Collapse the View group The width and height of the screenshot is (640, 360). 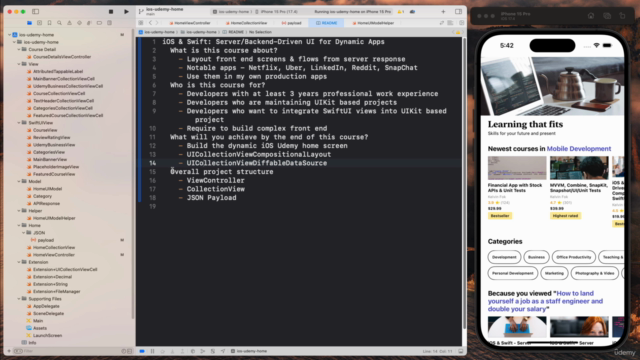[19, 64]
